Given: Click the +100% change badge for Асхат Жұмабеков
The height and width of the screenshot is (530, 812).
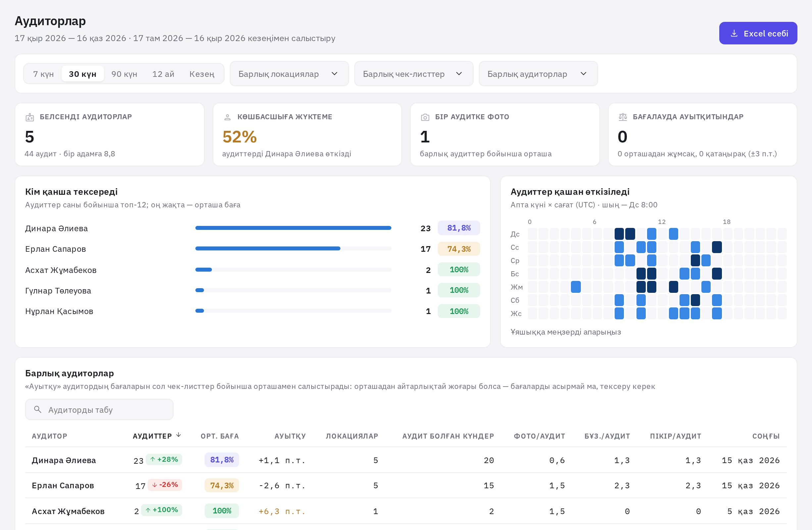Looking at the screenshot, I should 161,510.
